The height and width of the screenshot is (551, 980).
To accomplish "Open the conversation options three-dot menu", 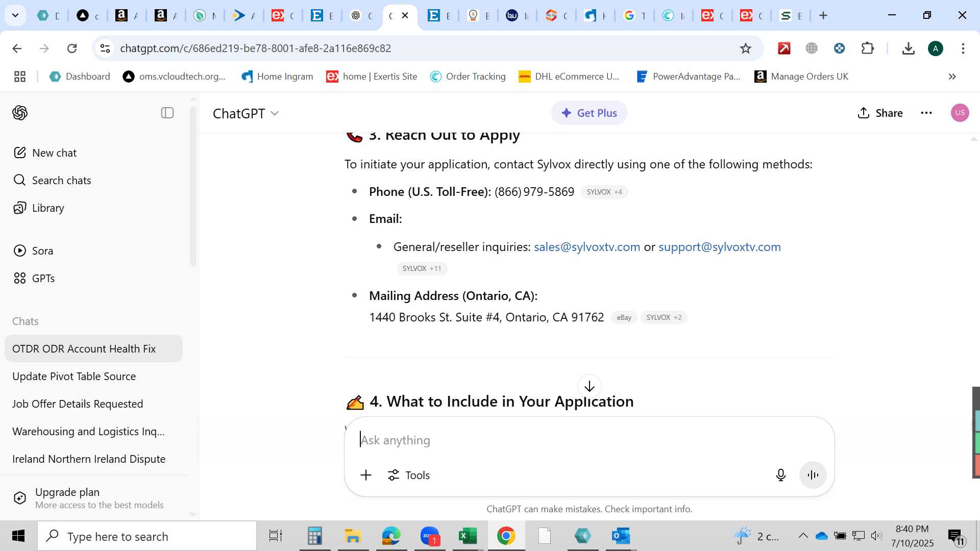I will [926, 113].
